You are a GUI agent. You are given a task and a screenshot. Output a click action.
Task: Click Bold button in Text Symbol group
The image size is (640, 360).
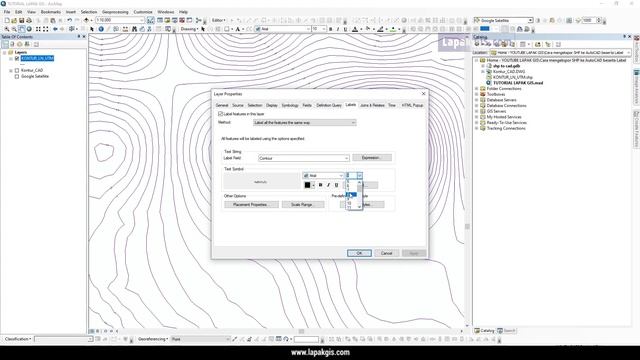click(x=320, y=185)
